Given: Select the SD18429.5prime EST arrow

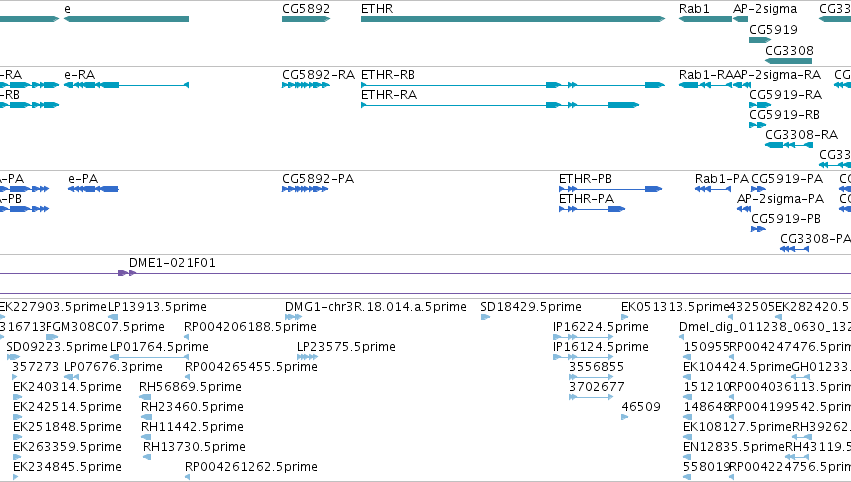Looking at the screenshot, I should click(x=485, y=317).
